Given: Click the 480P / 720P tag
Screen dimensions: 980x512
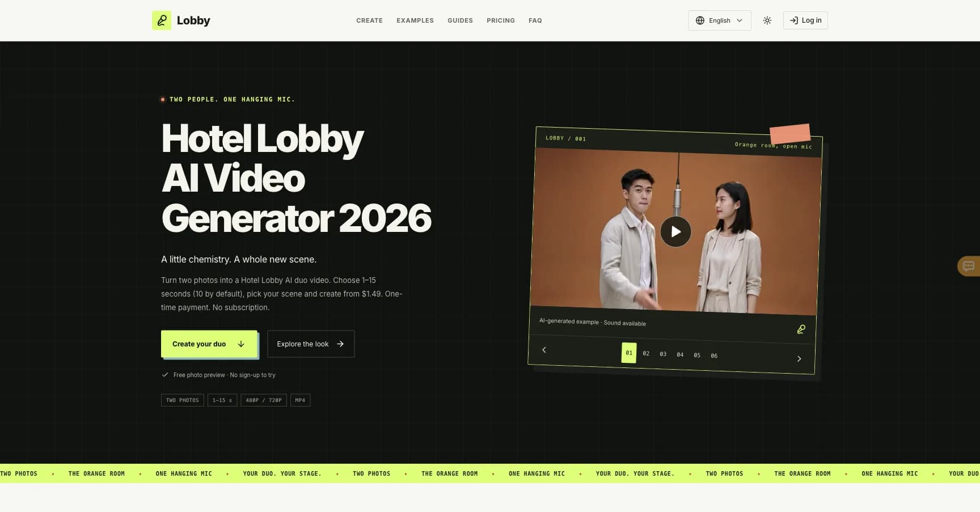Looking at the screenshot, I should [x=264, y=400].
